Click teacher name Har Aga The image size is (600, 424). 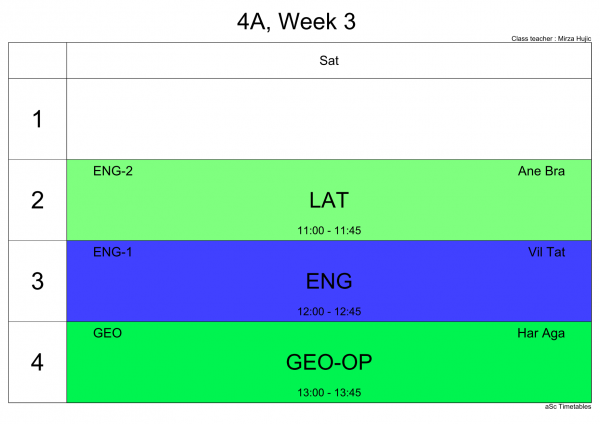[541, 333]
